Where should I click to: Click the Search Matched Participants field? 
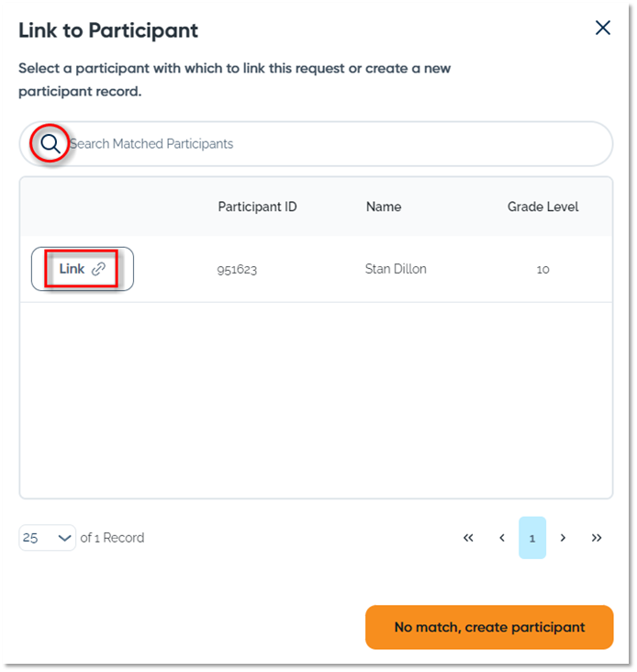330,144
